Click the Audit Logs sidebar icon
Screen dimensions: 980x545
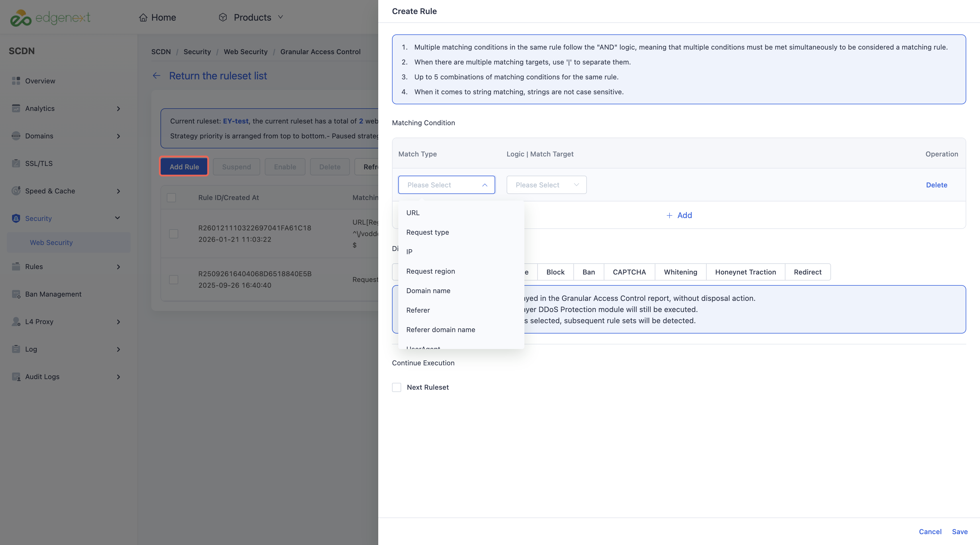tap(16, 377)
